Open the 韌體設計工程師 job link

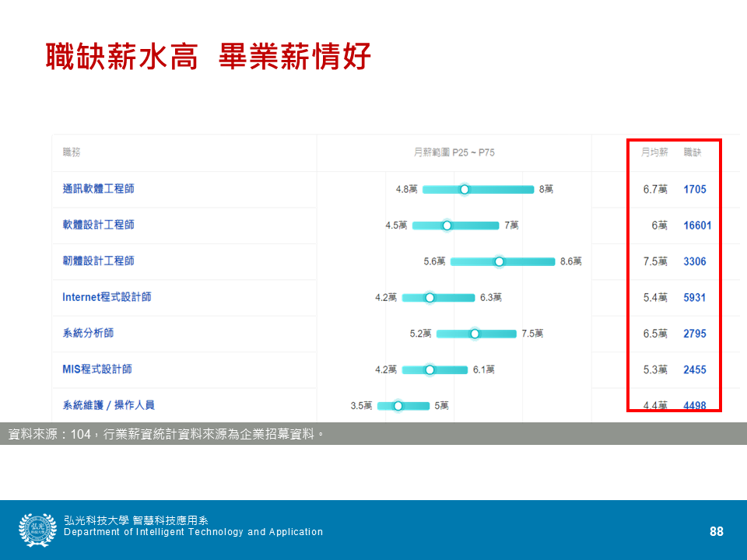pos(98,261)
